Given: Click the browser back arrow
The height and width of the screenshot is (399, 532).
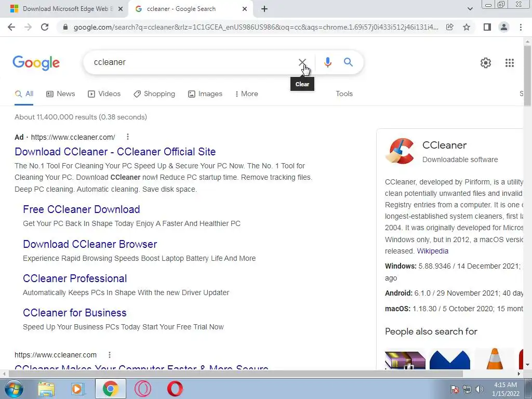Looking at the screenshot, I should tap(11, 27).
